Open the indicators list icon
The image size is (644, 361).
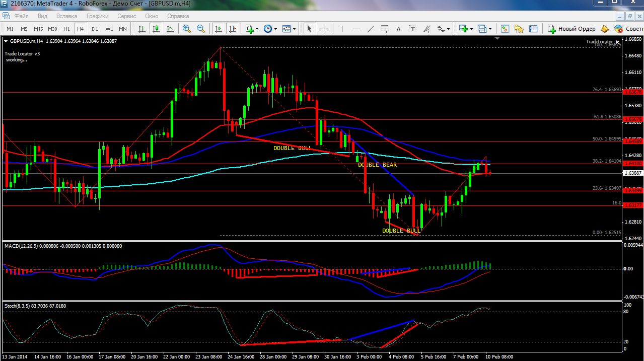pyautogui.click(x=249, y=29)
